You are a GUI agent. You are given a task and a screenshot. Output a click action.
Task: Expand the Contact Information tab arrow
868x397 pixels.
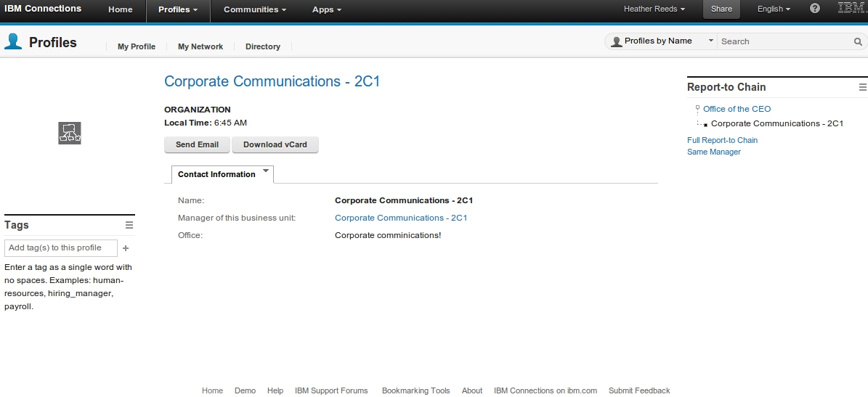tap(266, 171)
